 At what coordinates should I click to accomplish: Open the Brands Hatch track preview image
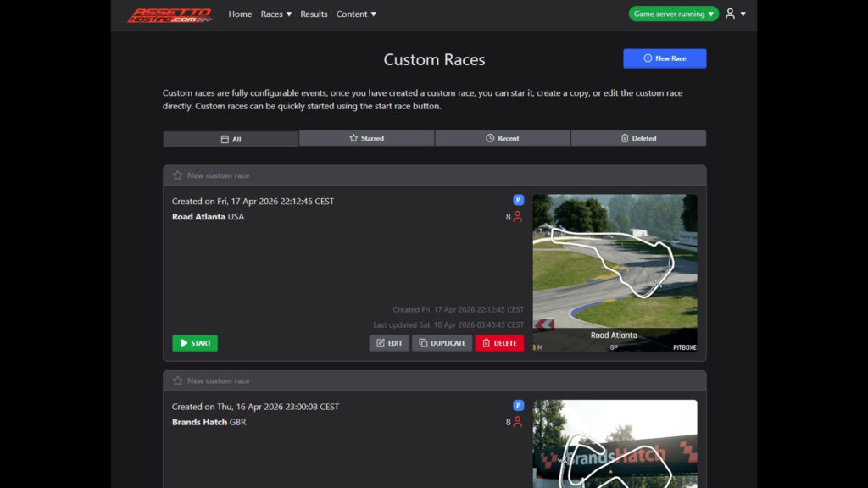615,444
